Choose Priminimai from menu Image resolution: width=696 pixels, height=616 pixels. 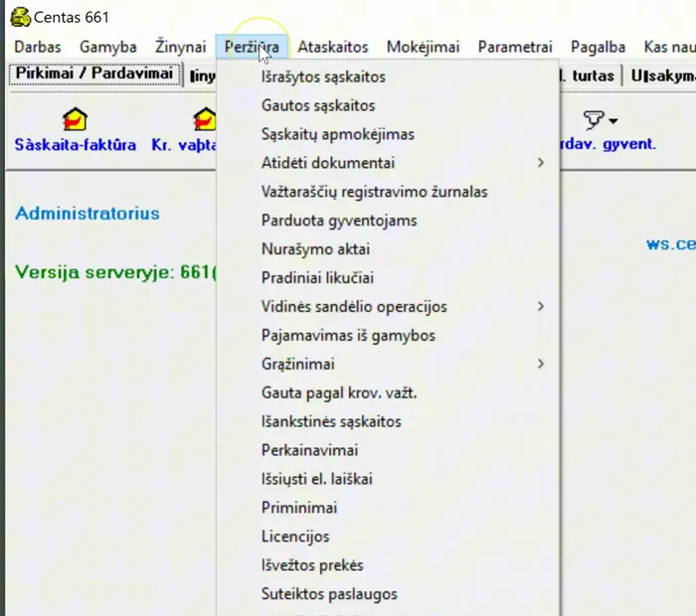coord(388,508)
